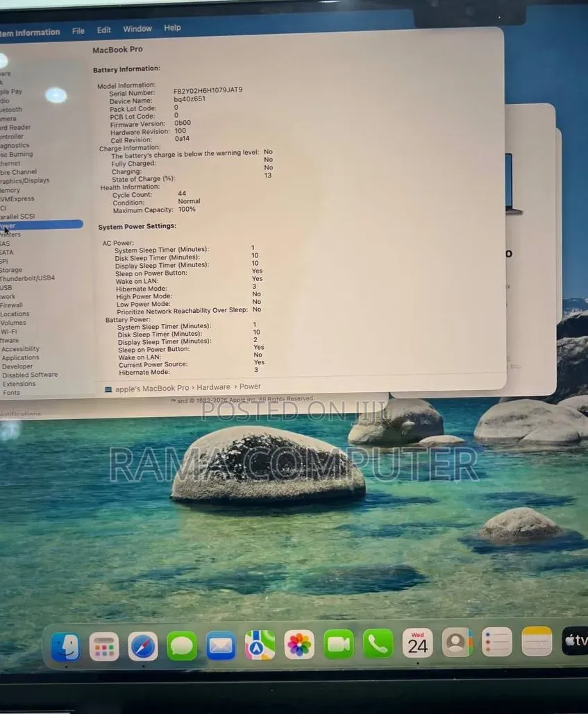
Task: Select Memory in the sidebar
Action: tap(10, 190)
